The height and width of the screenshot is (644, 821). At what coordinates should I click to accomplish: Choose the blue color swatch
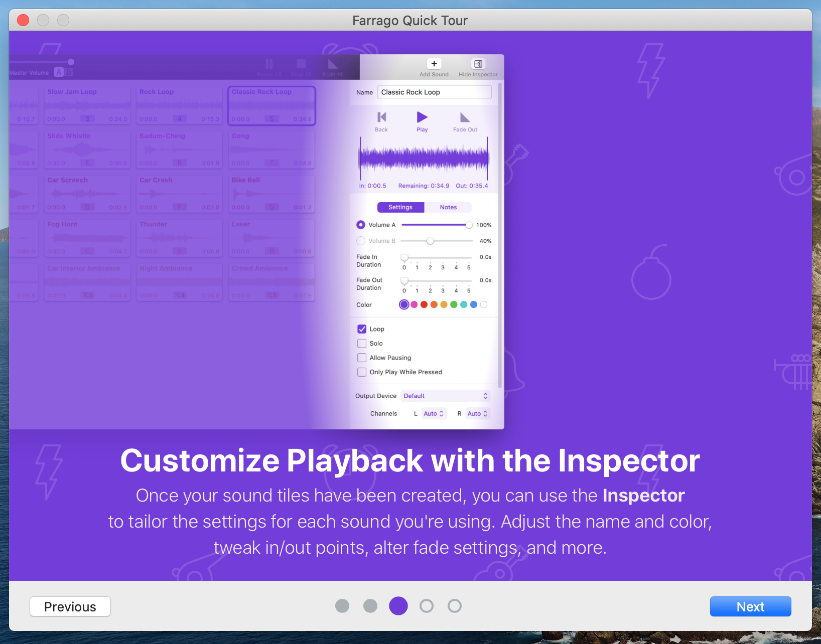click(474, 304)
